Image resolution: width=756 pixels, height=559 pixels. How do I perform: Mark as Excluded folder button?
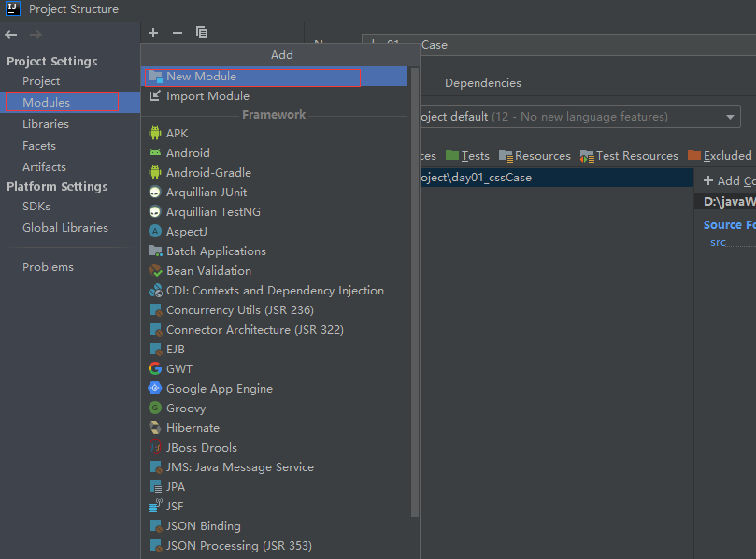click(x=720, y=156)
